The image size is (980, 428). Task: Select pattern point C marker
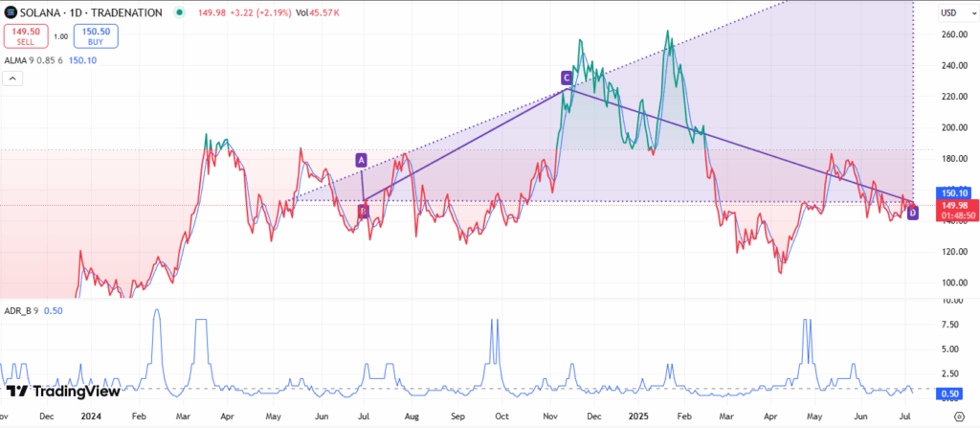pyautogui.click(x=567, y=77)
